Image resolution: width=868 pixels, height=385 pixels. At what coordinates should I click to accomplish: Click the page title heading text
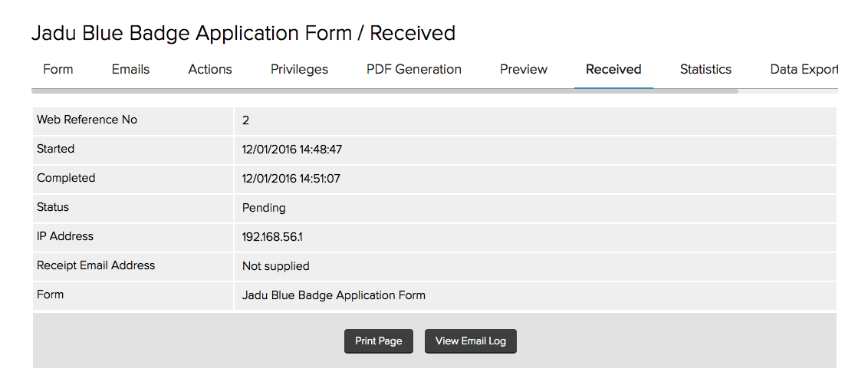243,33
